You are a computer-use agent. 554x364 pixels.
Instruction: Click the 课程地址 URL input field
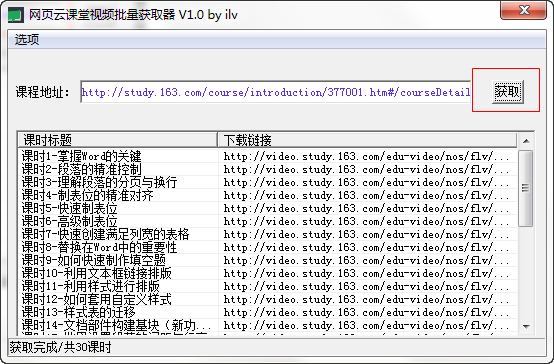(275, 92)
